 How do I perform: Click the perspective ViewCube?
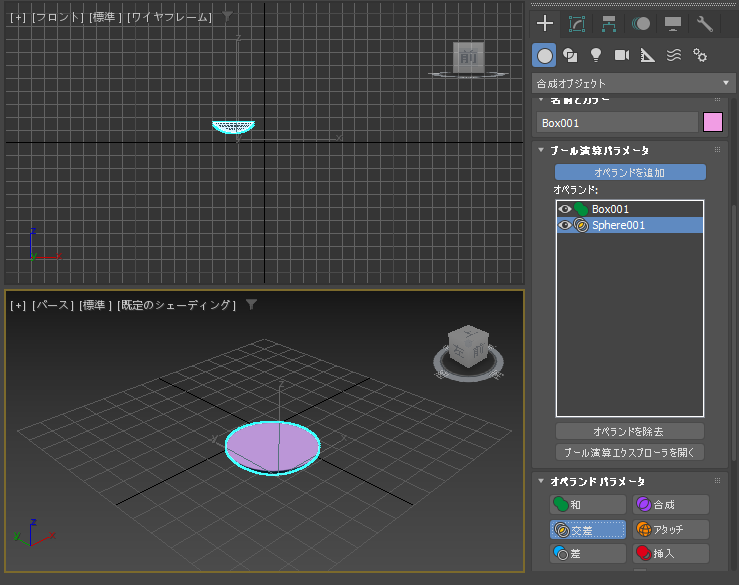click(468, 346)
